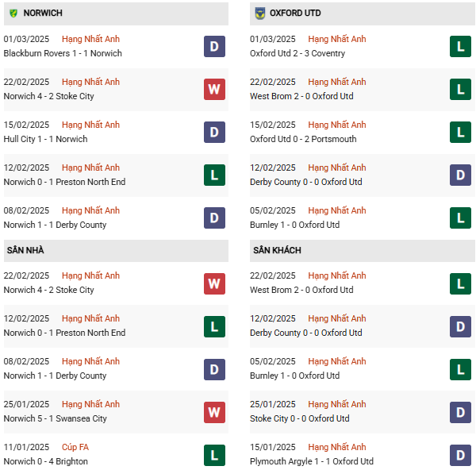This screenshot has height=470, width=476.
Task: Click the Oxford Utd club crest icon
Action: pyautogui.click(x=259, y=13)
